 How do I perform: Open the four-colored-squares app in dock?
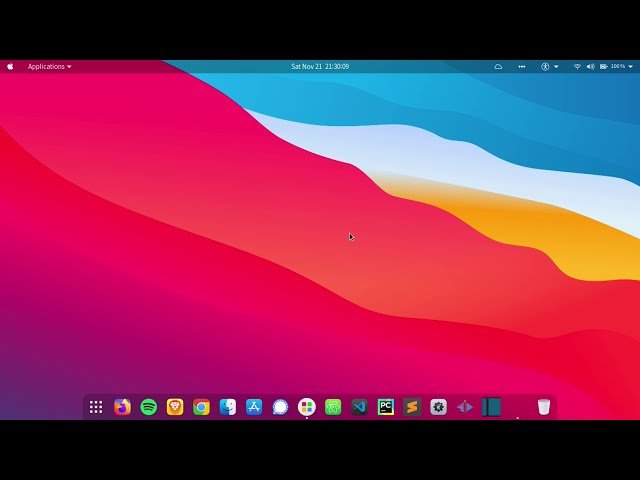click(x=307, y=407)
